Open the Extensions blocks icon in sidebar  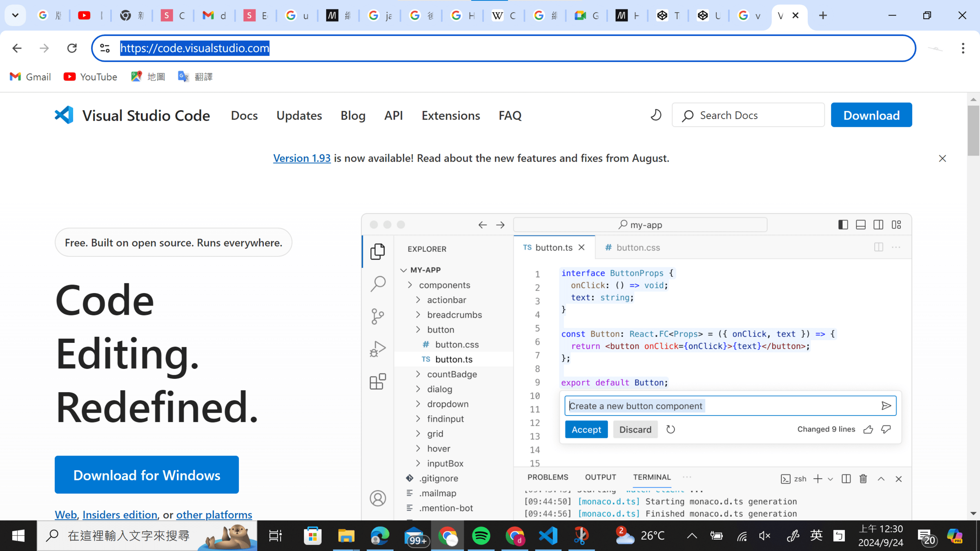(378, 382)
